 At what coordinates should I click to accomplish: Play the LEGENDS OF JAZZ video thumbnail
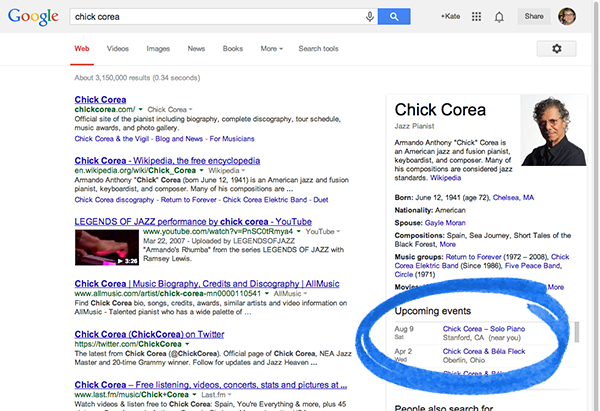tap(107, 248)
